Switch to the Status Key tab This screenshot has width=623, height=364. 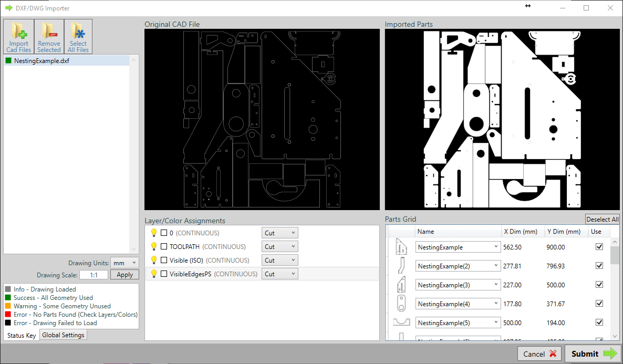22,335
